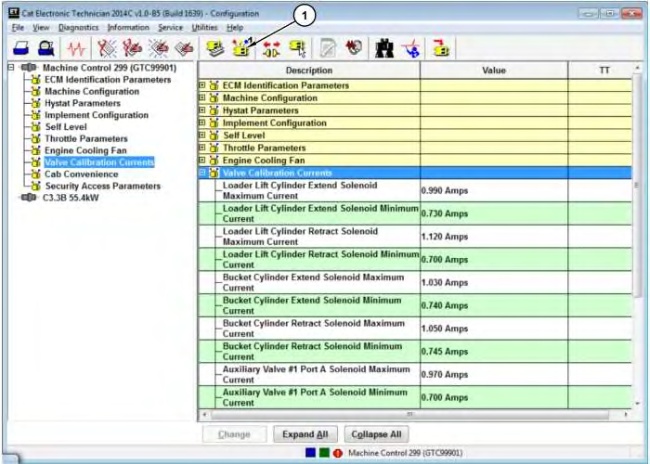Click app icon in the title bar

coord(14,13)
